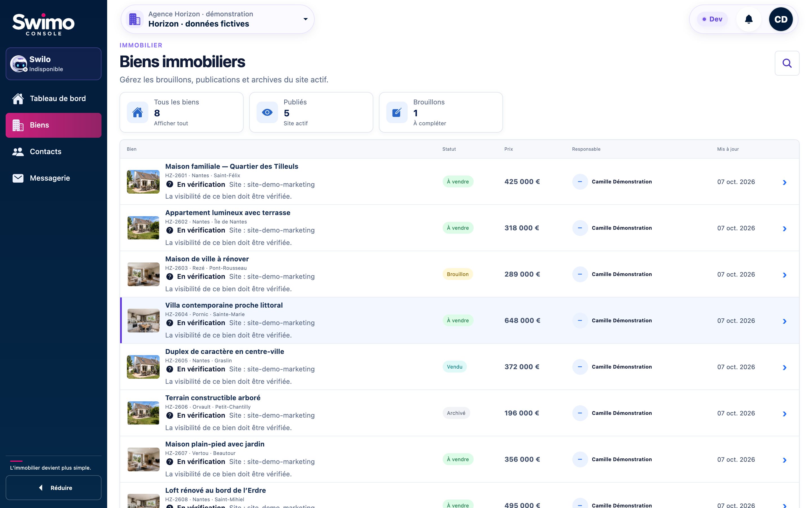Screen dimensions: 812x508
Task: Click the Archivé status badge
Action: (x=456, y=413)
